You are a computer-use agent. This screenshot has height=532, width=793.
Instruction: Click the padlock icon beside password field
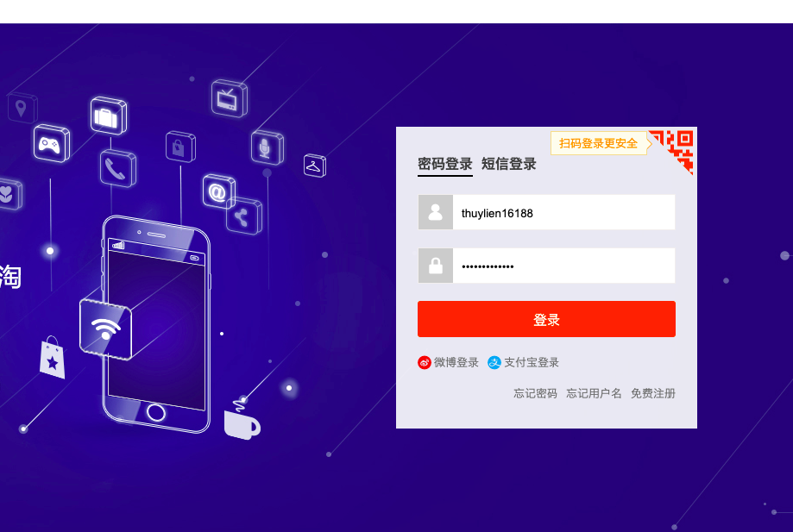436,266
